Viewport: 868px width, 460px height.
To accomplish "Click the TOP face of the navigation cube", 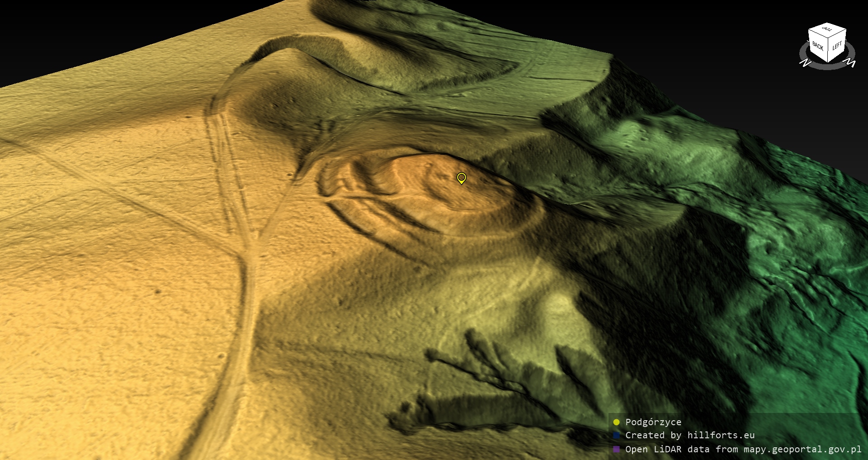I will 827,31.
